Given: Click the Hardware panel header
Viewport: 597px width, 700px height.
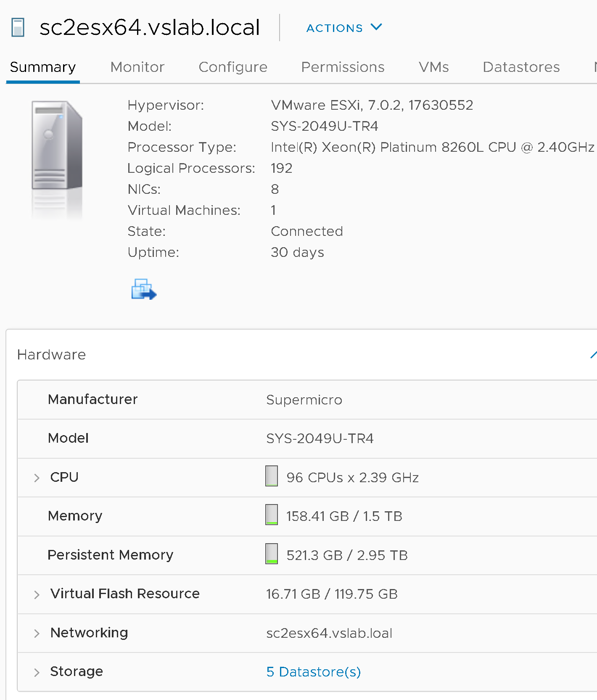Looking at the screenshot, I should (x=52, y=355).
